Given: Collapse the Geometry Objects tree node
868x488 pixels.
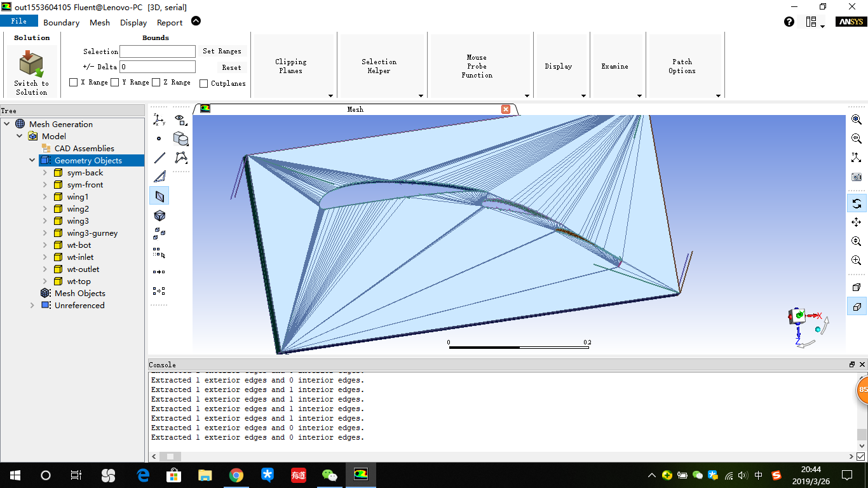Looking at the screenshot, I should coord(31,160).
